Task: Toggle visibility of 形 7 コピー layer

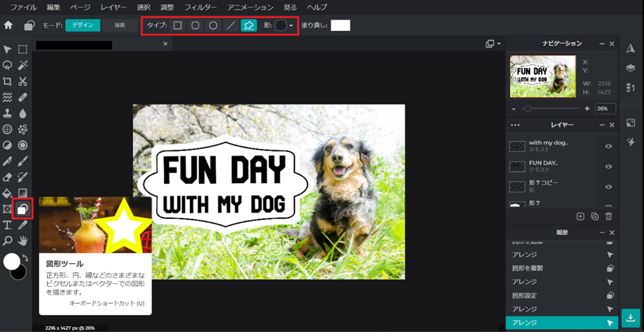Action: point(608,187)
